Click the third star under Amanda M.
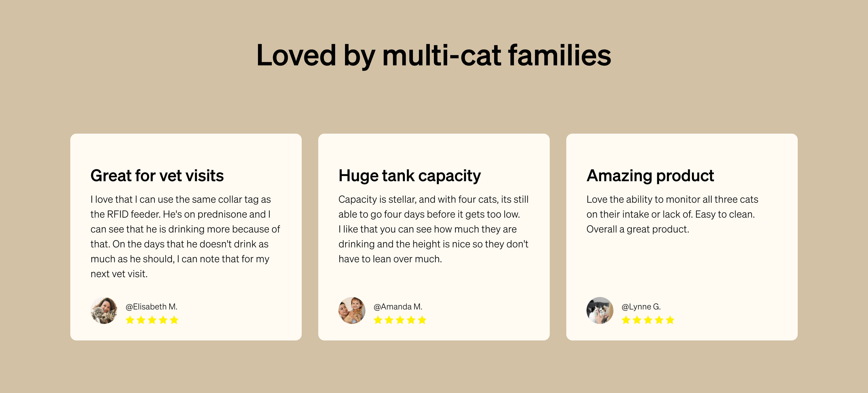 400,320
